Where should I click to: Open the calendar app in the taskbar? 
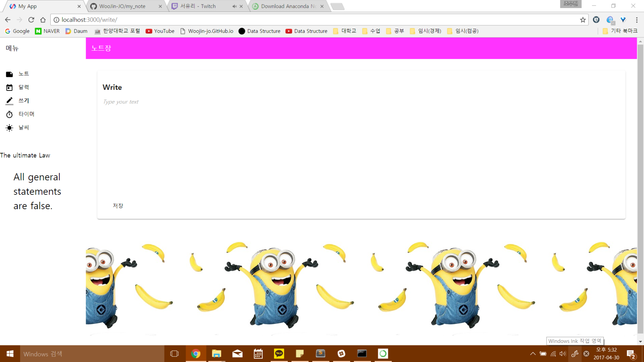tap(258, 354)
